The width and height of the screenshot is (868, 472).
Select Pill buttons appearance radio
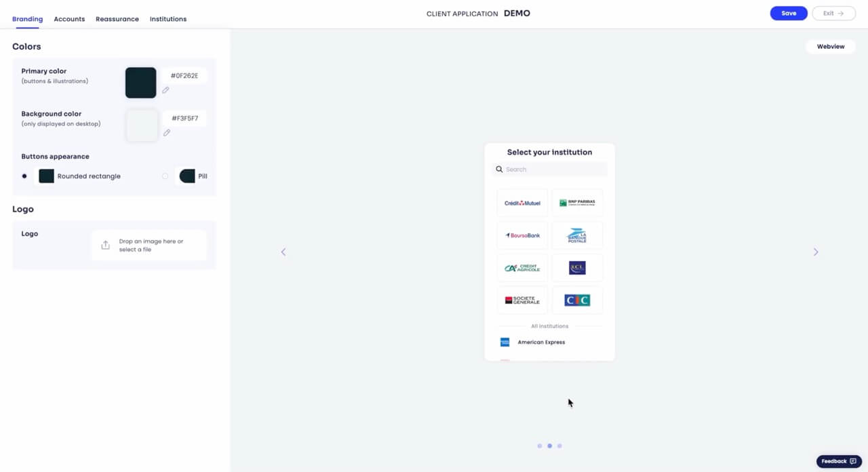[x=165, y=176]
